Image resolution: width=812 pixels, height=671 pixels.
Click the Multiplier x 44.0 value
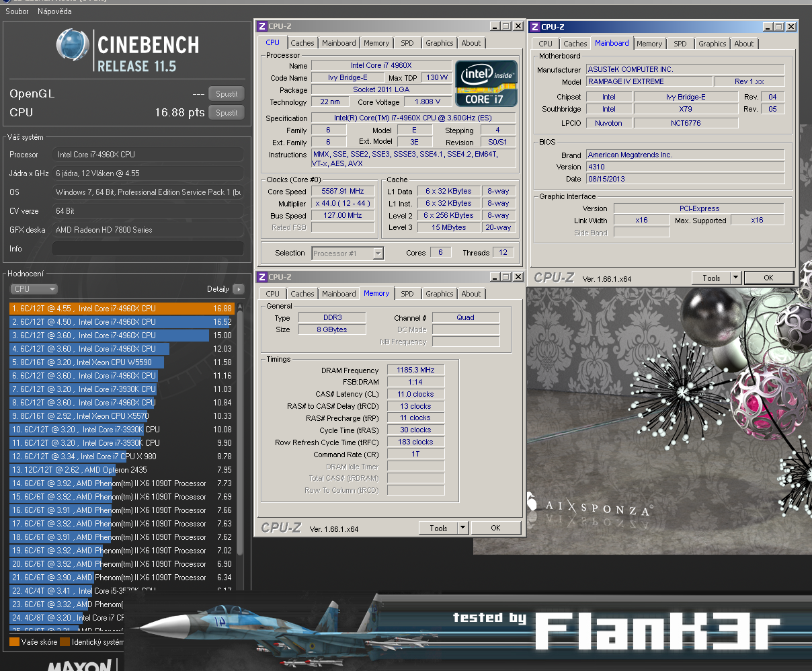343,203
